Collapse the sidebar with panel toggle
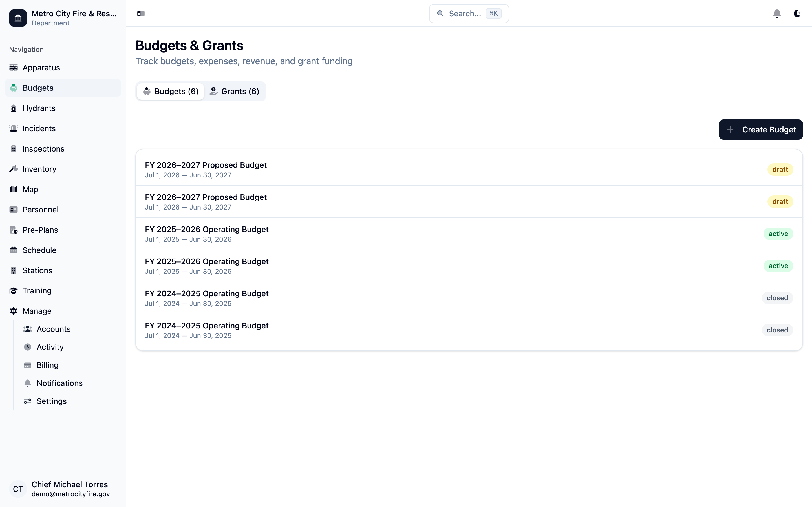The width and height of the screenshot is (812, 507). coord(141,14)
